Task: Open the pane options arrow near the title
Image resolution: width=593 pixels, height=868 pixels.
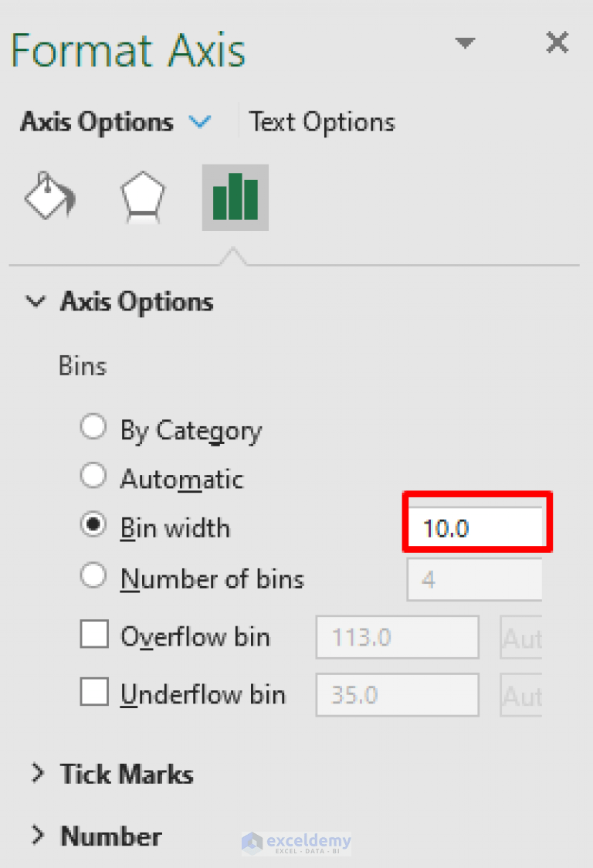Action: 465,44
